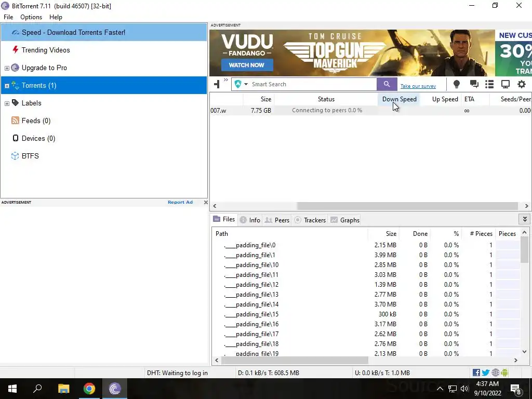The height and width of the screenshot is (399, 532).
Task: Sort torrents by Down Speed column
Action: pos(399,99)
